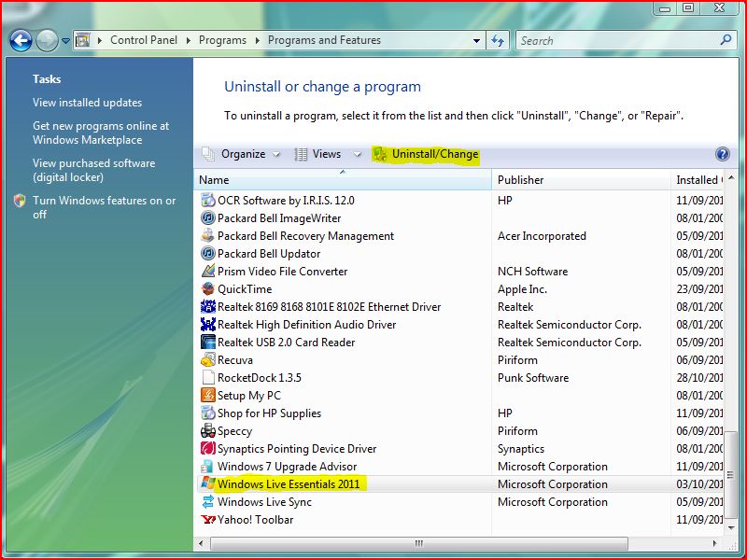Click the Packard Bell ImageWriter icon
This screenshot has height=560, width=747.
coord(207,217)
